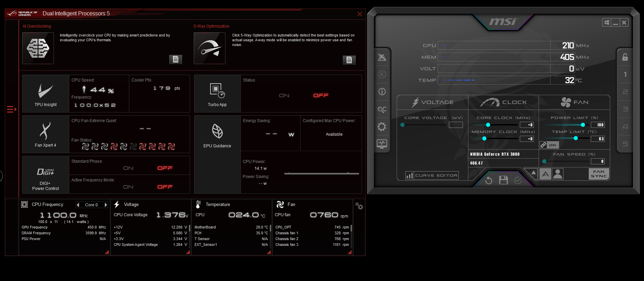Expand Voltage panel corner arrow
644x281 pixels.
click(x=188, y=252)
